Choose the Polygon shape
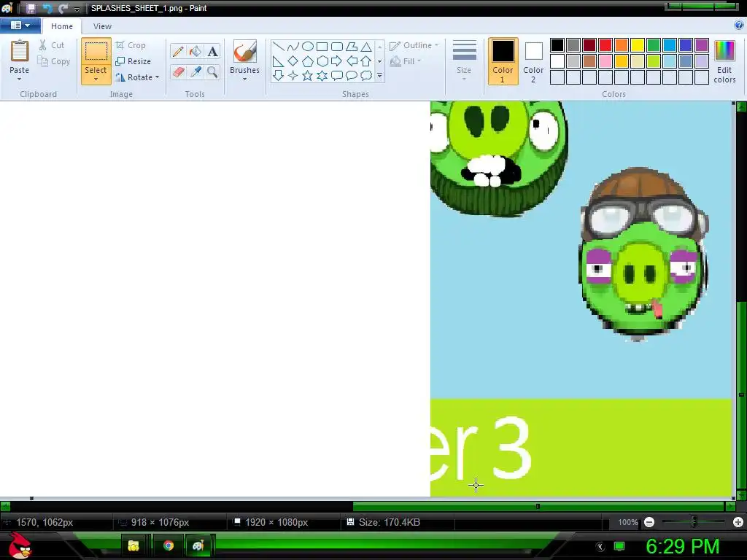This screenshot has height=560, width=747. click(352, 47)
